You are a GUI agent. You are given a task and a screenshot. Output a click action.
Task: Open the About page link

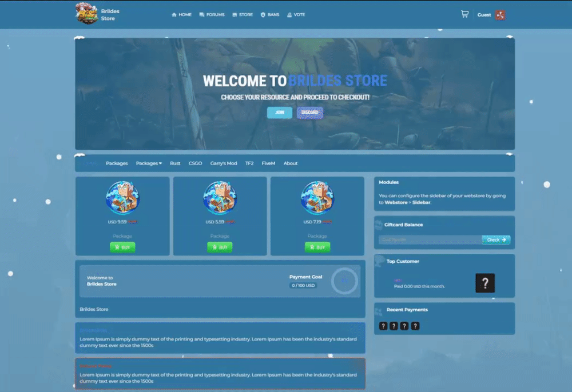click(291, 163)
